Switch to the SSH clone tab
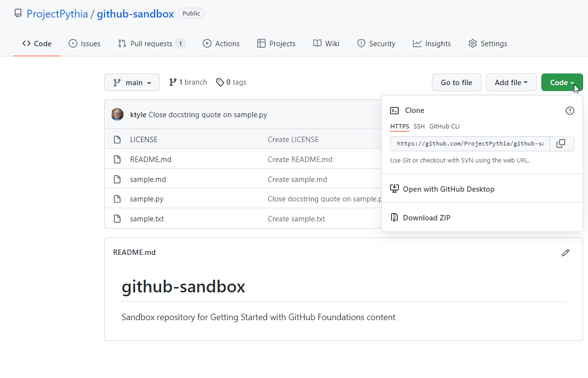The height and width of the screenshot is (378, 588). point(419,126)
